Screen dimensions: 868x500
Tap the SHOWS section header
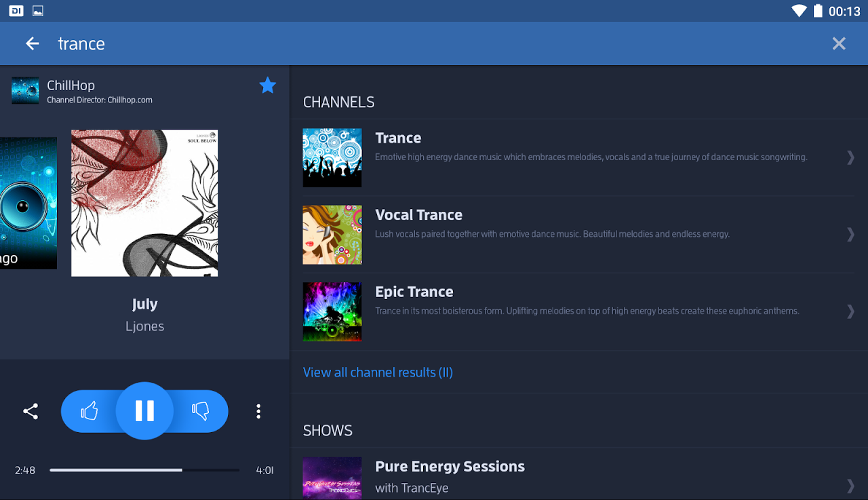tap(328, 431)
